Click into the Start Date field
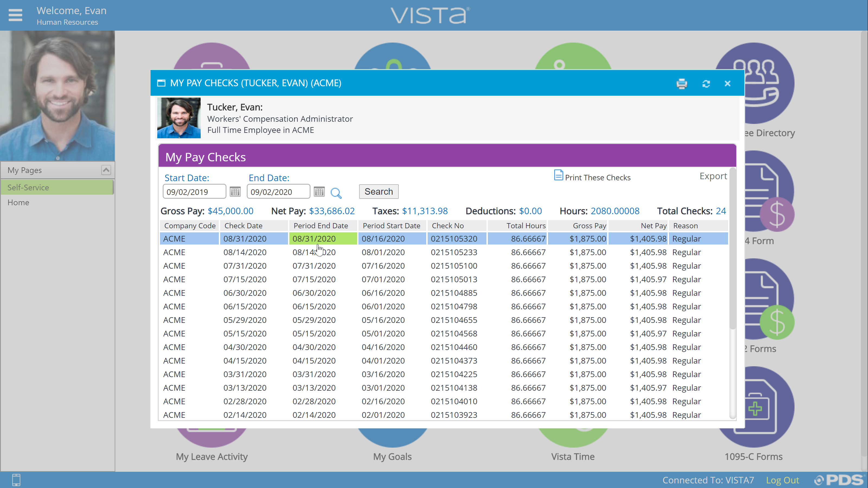868x488 pixels. [x=194, y=192]
